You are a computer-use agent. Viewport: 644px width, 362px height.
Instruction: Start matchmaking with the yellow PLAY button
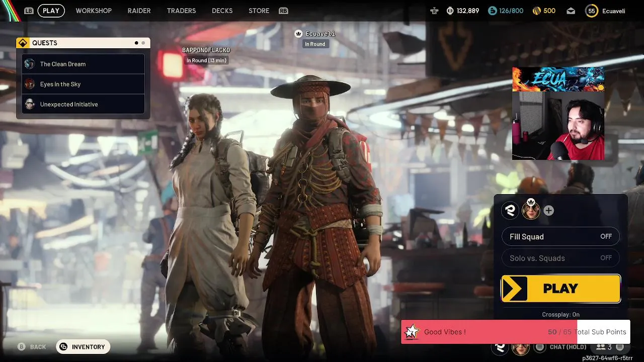[x=560, y=289]
